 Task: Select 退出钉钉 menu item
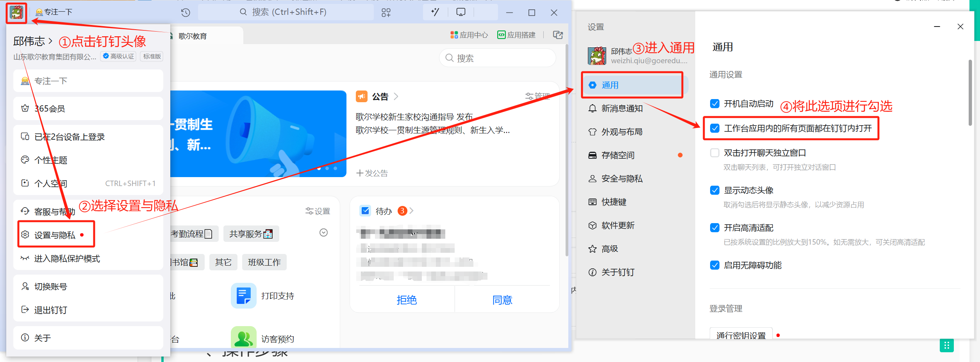[88, 310]
